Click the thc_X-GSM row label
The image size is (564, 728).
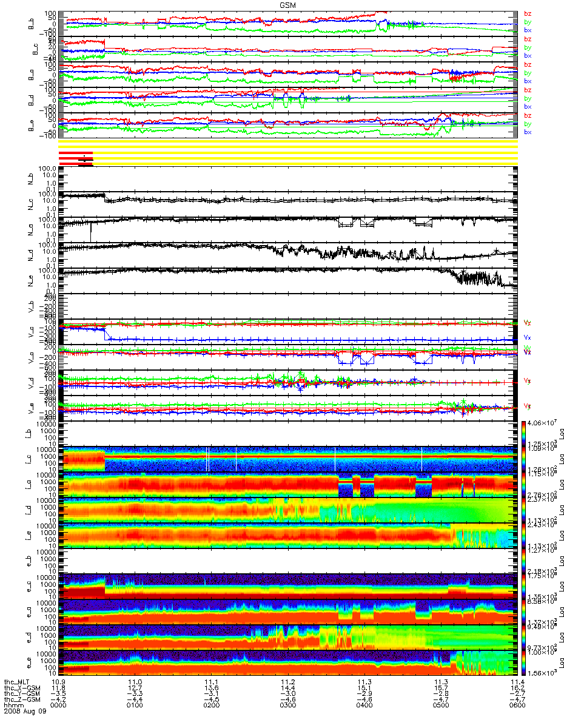point(21,688)
